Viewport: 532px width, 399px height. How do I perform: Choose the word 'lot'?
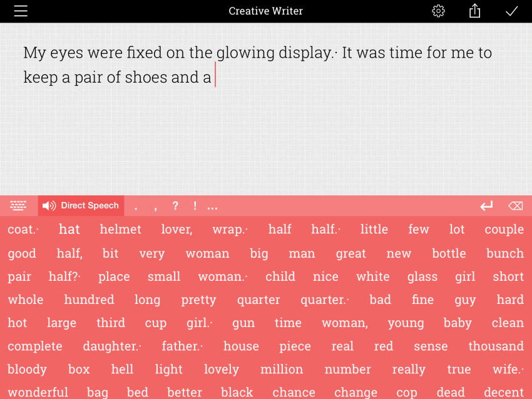(457, 230)
